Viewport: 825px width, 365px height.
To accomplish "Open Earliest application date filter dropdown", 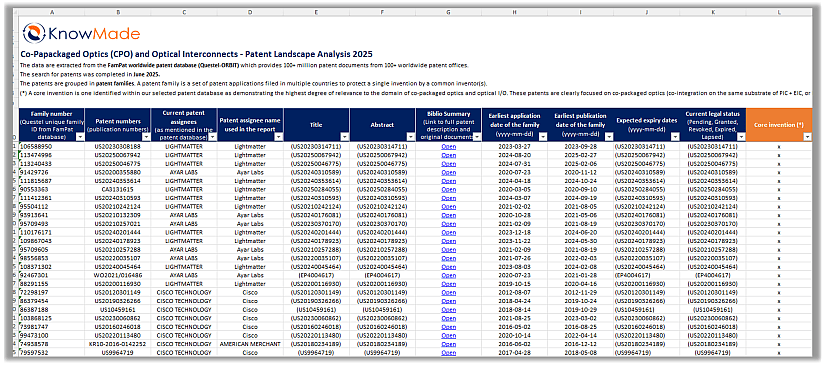I will tap(542, 137).
